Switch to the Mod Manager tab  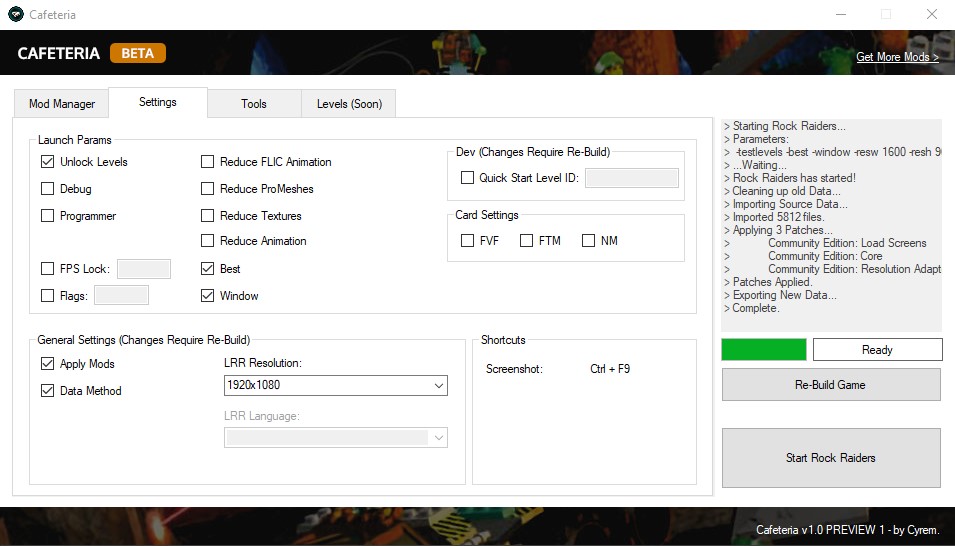coord(62,104)
